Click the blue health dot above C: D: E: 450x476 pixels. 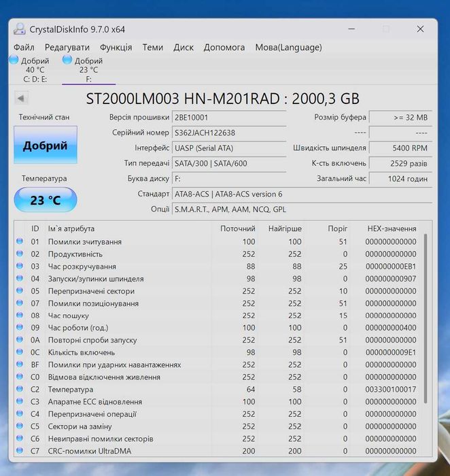(x=14, y=60)
